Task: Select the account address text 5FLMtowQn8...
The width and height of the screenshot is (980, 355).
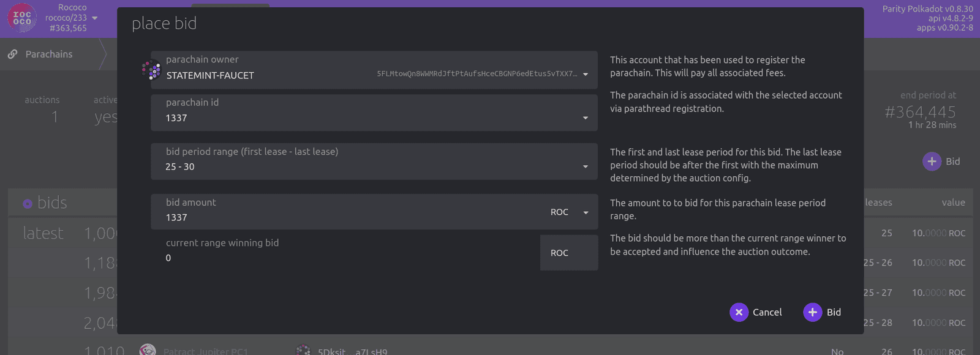Action: click(477, 74)
